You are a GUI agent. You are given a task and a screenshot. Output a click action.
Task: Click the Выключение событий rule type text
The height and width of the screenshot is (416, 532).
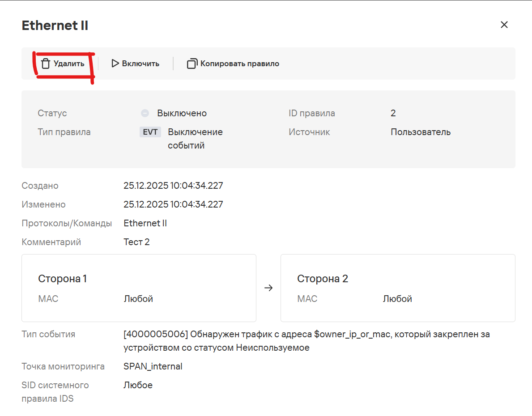pyautogui.click(x=195, y=139)
